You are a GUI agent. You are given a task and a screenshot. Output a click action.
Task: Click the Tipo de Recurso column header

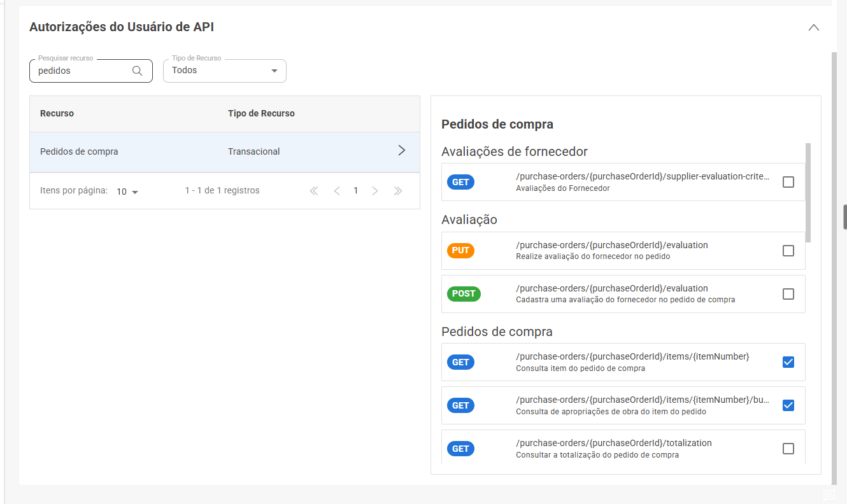pos(261,113)
